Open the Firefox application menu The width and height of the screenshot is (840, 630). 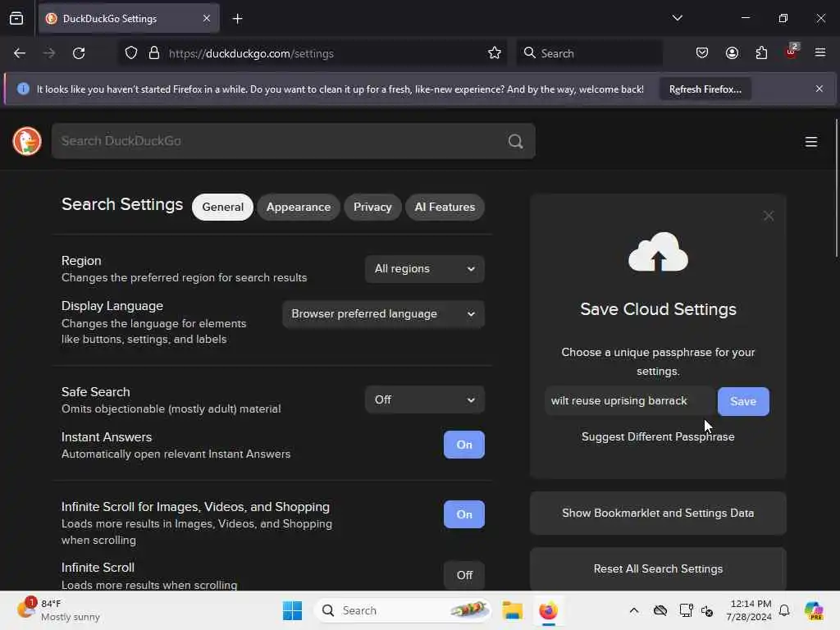820,53
